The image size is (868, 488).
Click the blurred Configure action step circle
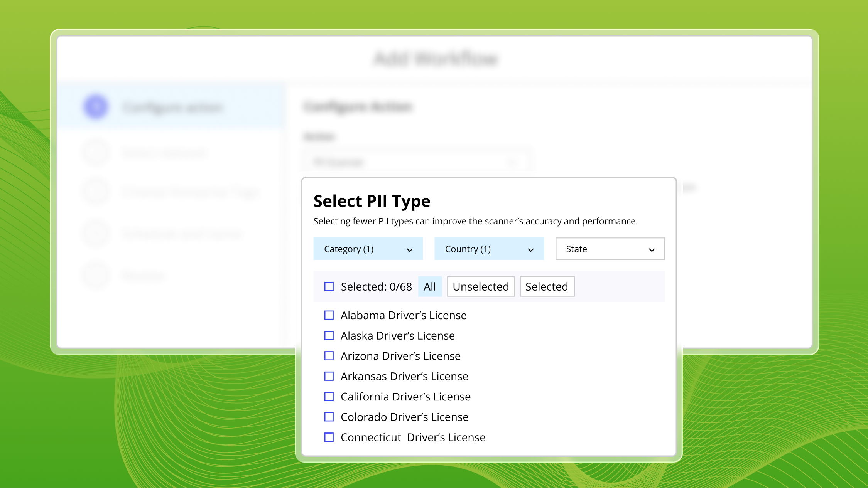[96, 107]
